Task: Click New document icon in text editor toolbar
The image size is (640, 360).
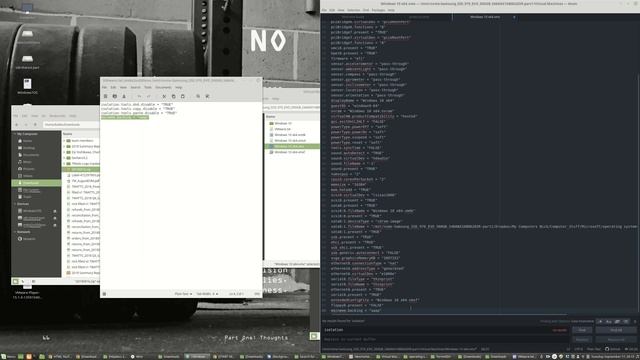Action: coord(105,96)
